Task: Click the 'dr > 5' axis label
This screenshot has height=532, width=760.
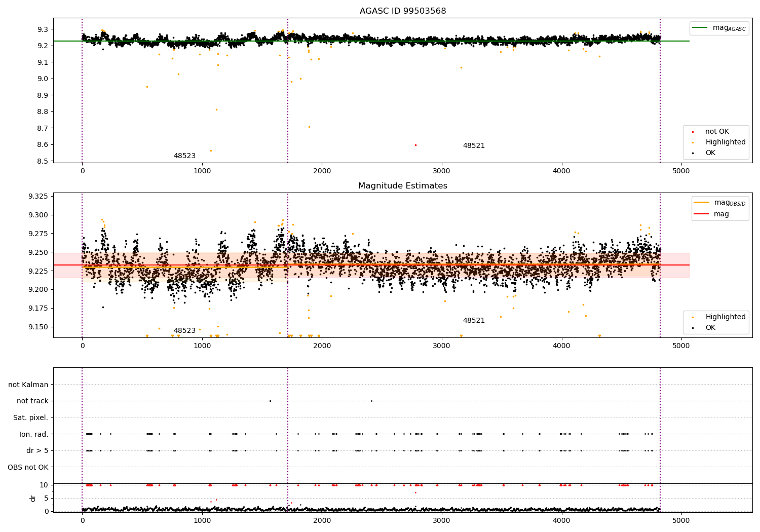Action: tap(37, 451)
